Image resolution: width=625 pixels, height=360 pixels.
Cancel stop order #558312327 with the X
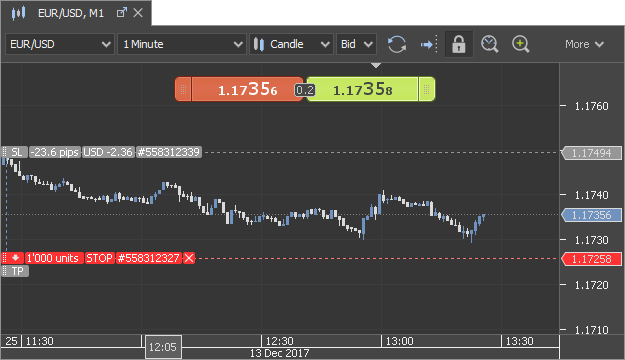coord(189,258)
